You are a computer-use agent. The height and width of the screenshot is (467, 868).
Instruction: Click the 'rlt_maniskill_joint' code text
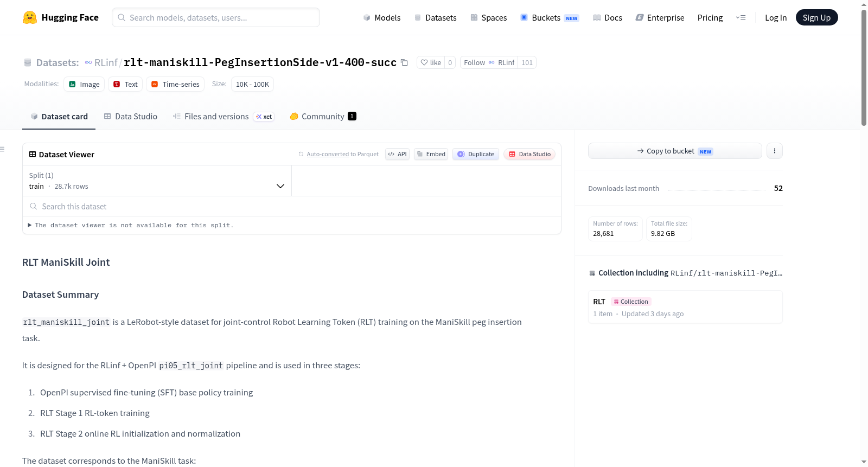tap(66, 322)
